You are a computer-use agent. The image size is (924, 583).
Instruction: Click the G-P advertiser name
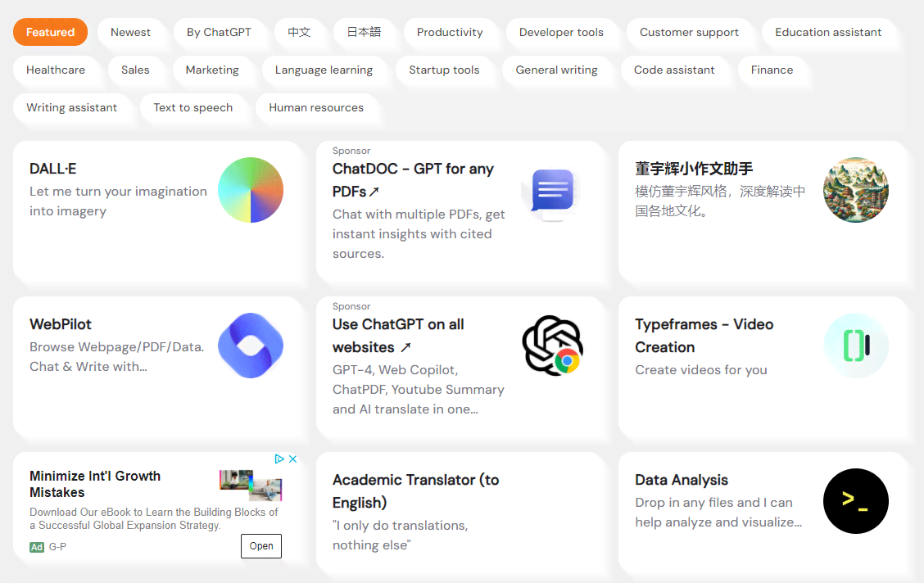(x=57, y=547)
